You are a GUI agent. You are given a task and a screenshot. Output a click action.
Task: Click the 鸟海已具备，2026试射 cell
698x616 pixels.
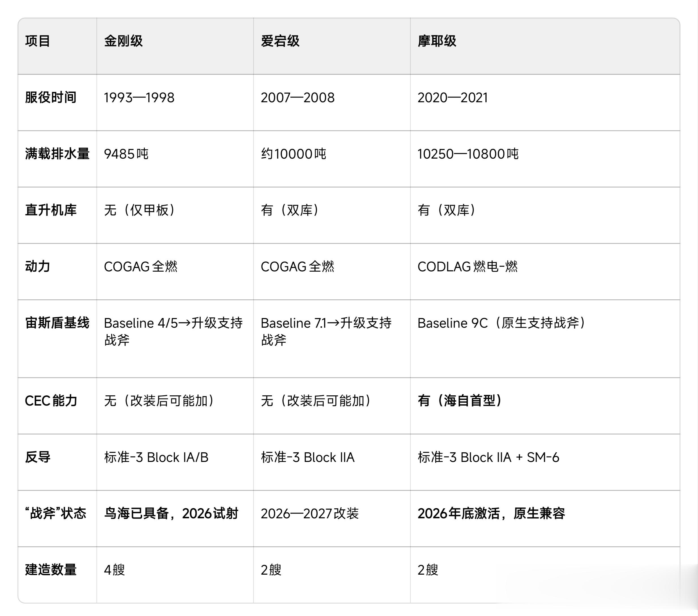(x=171, y=513)
